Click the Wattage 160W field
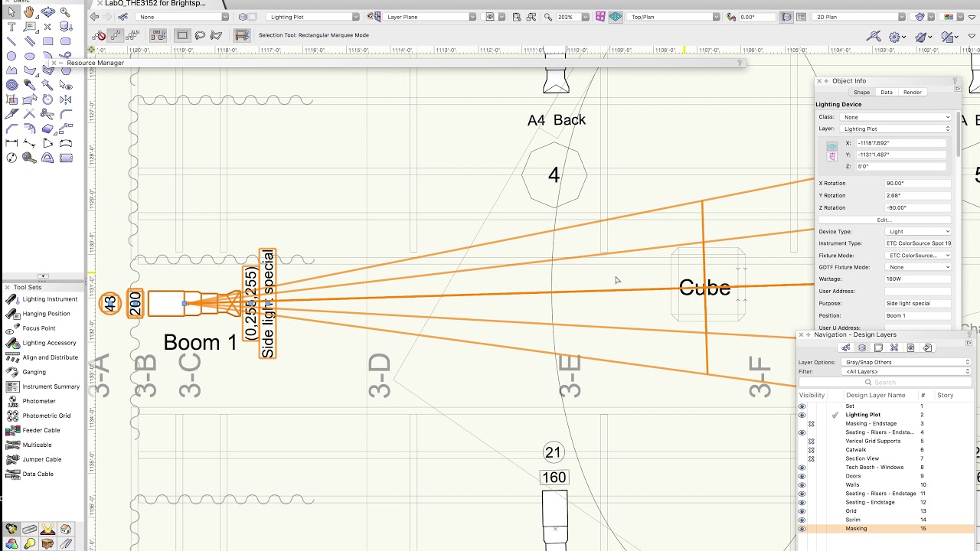 pyautogui.click(x=918, y=279)
